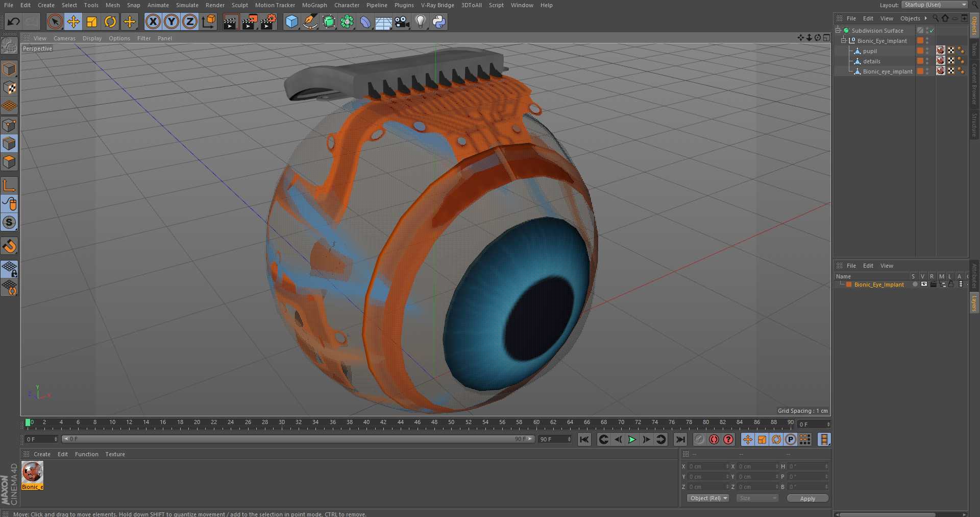
Task: Render the current view with clapperboard icon
Action: coord(231,21)
